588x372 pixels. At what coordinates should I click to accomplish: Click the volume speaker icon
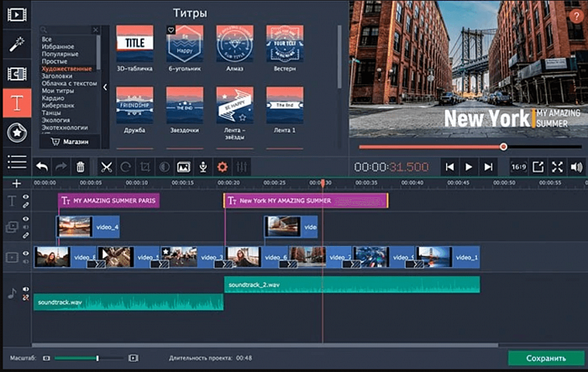coord(576,167)
